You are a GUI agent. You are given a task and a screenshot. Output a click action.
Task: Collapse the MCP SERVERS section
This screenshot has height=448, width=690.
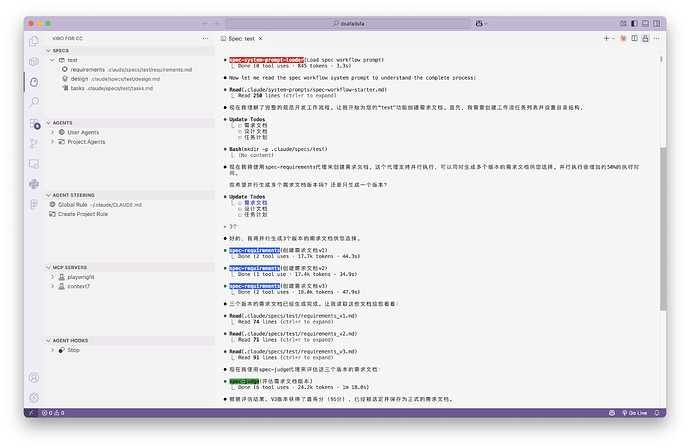(x=129, y=268)
